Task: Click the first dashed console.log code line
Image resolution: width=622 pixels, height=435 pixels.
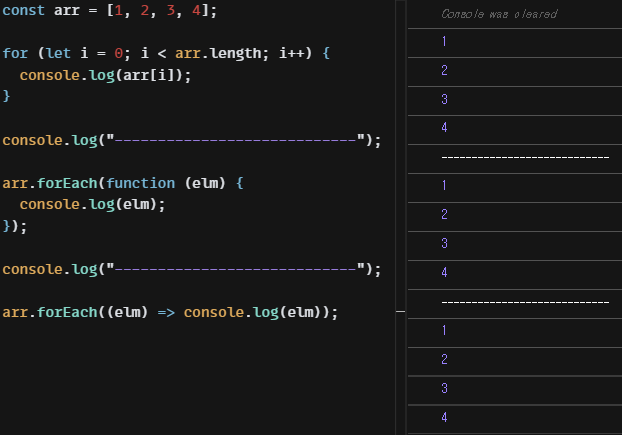Action: coord(192,140)
